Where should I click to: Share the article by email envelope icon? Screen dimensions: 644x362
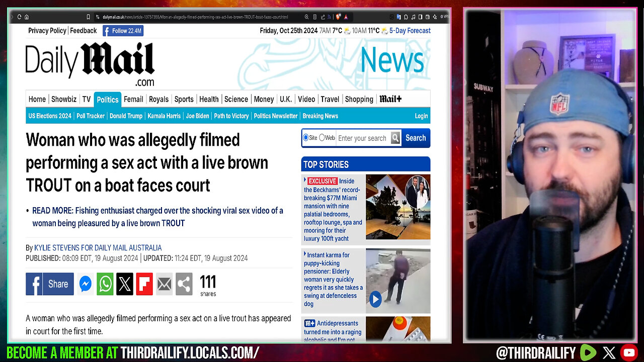tap(164, 284)
